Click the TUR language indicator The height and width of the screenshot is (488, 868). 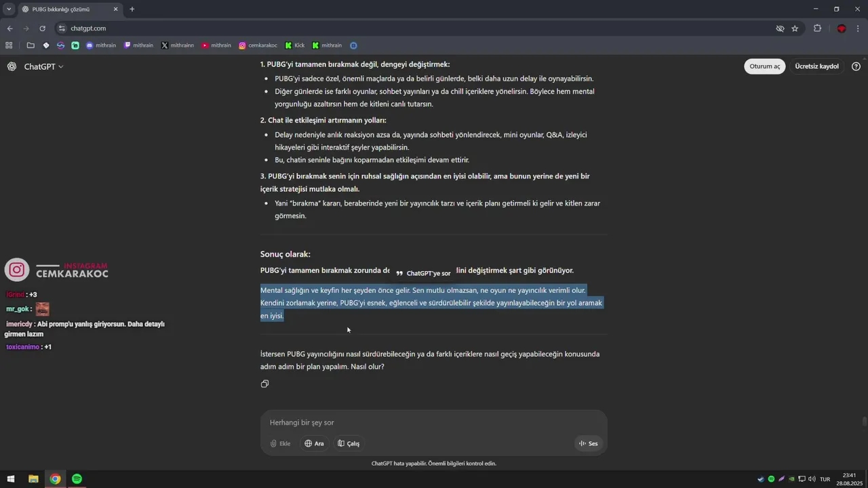pyautogui.click(x=825, y=479)
